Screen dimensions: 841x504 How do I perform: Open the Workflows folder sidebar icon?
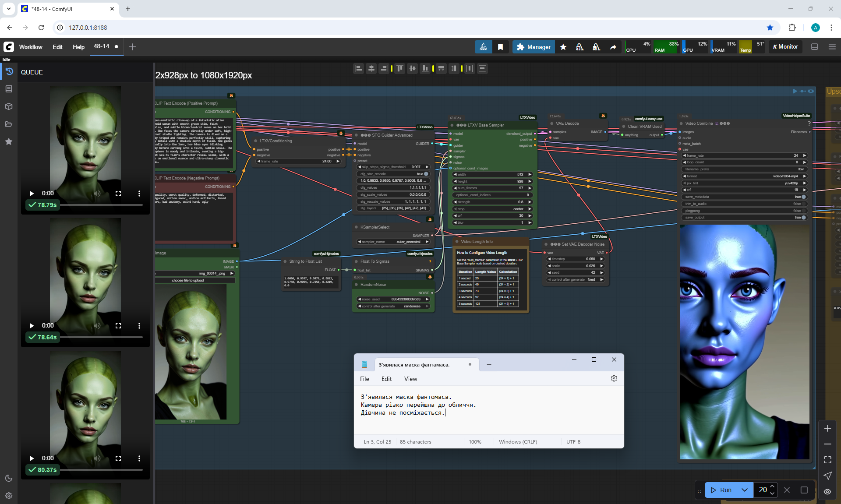coord(9,124)
